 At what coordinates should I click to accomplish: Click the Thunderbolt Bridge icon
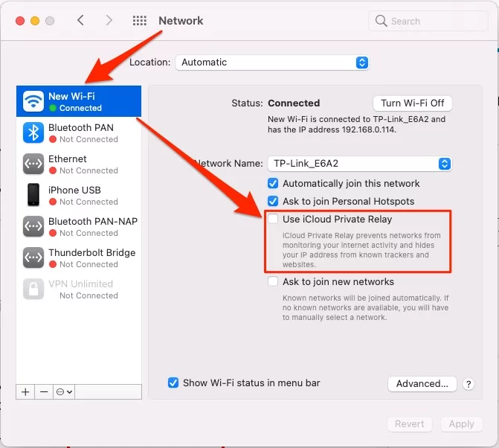(x=33, y=257)
